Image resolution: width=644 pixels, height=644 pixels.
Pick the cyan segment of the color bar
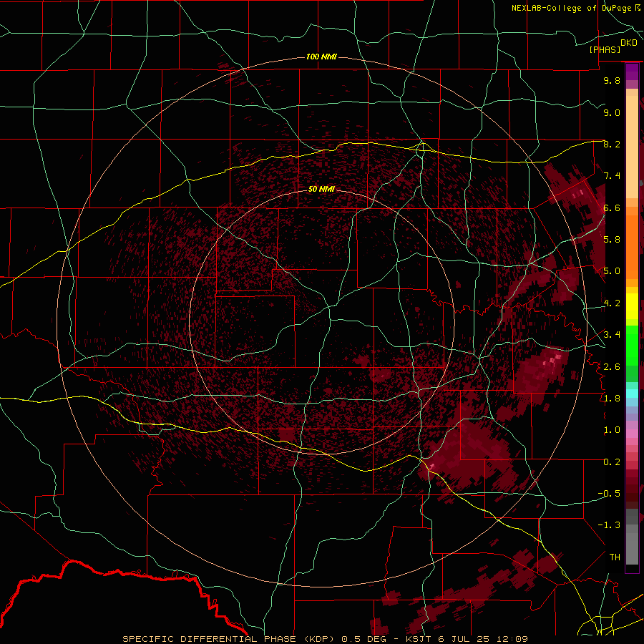(x=632, y=394)
